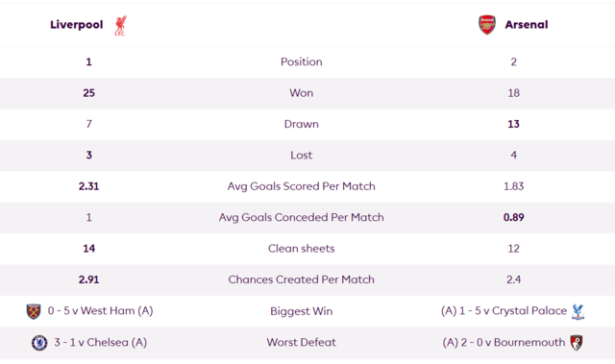Open the 3 - 1 v Chelsea defeat

100,343
